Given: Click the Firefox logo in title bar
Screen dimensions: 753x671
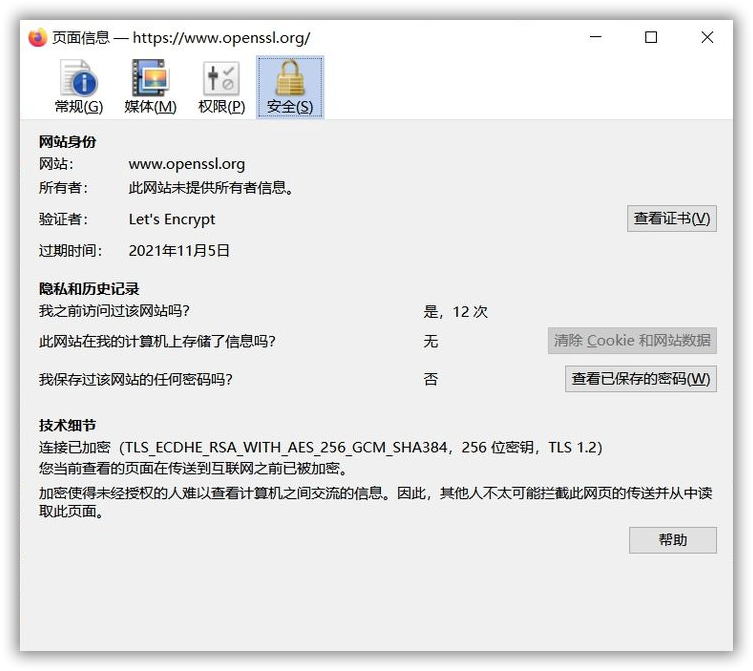Looking at the screenshot, I should tap(37, 37).
